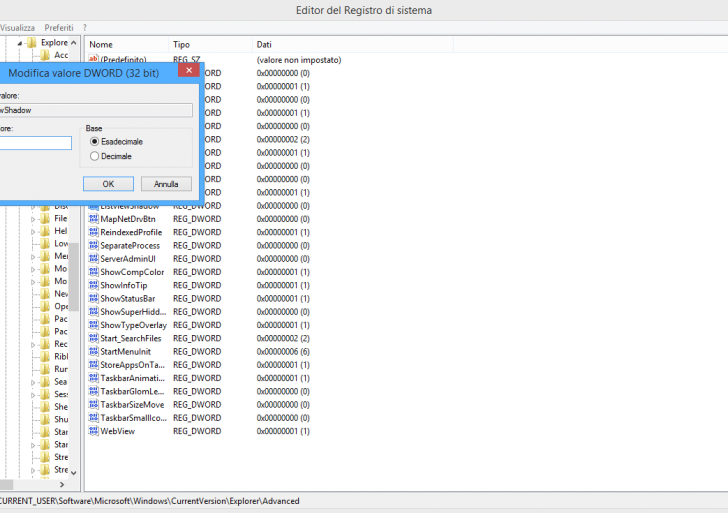Click the MapNetDrvBtn DWORD value icon
Image resolution: width=728 pixels, height=513 pixels.
93,219
